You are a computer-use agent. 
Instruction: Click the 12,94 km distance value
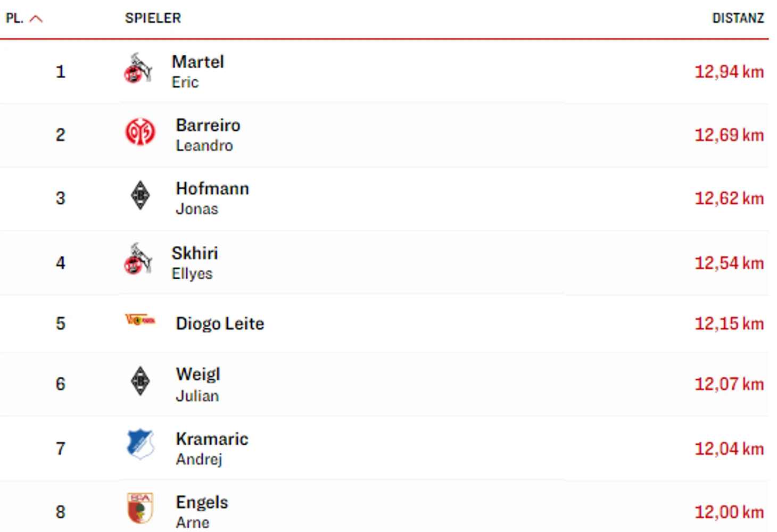(729, 72)
